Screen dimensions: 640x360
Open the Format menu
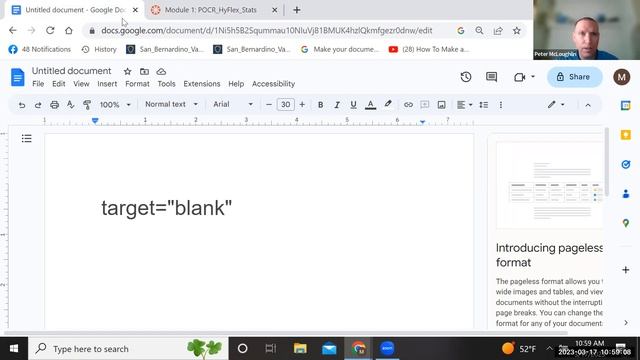(x=137, y=84)
